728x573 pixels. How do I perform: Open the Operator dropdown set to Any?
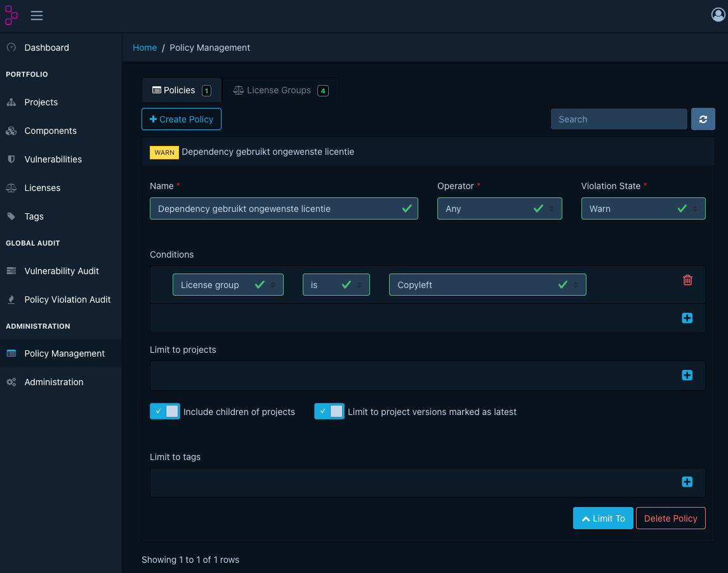click(500, 209)
